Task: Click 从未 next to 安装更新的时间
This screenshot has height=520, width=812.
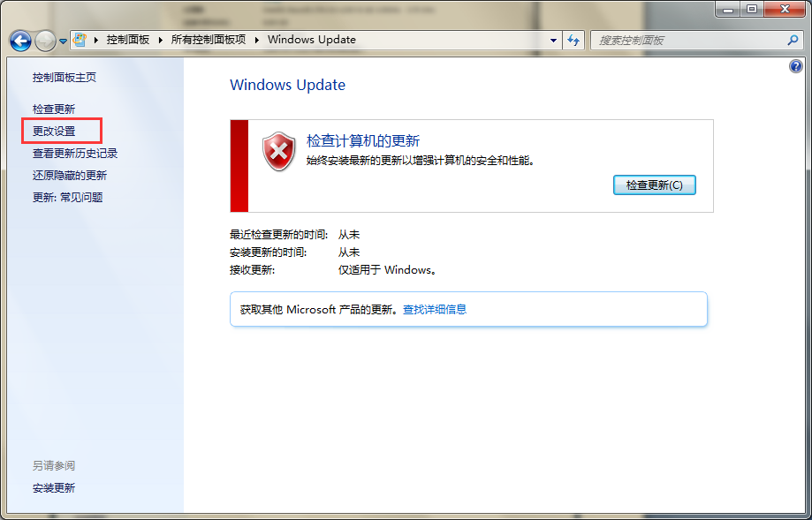Action: coord(349,252)
